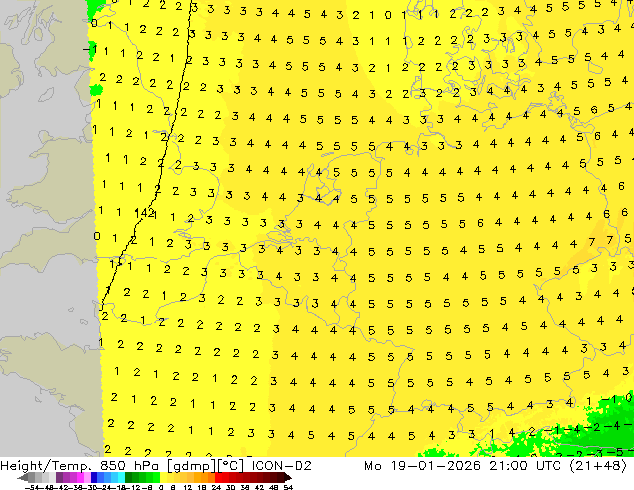Click the dark blue swatch in the legend
634x490 pixels.
pyautogui.click(x=94, y=477)
